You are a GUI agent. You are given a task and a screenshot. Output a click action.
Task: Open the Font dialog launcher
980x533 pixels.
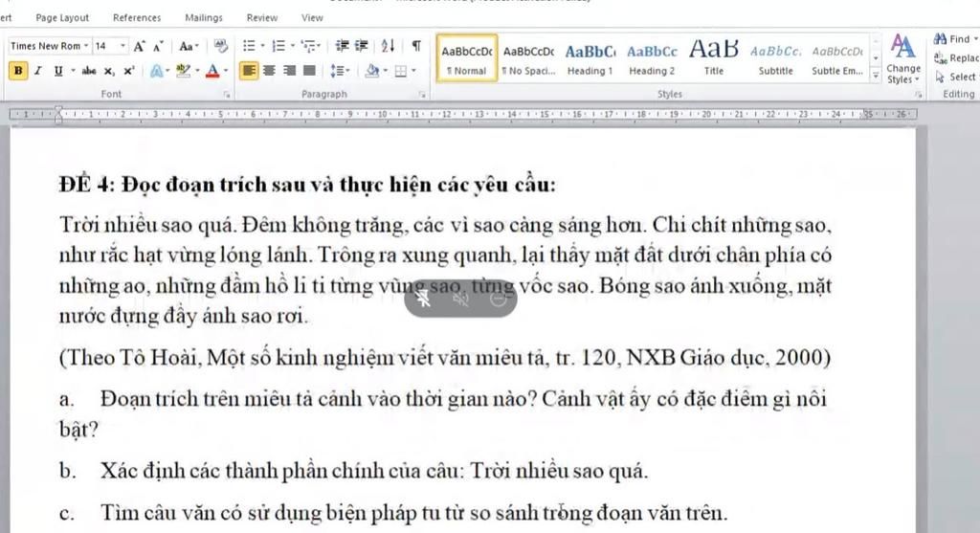[227, 95]
